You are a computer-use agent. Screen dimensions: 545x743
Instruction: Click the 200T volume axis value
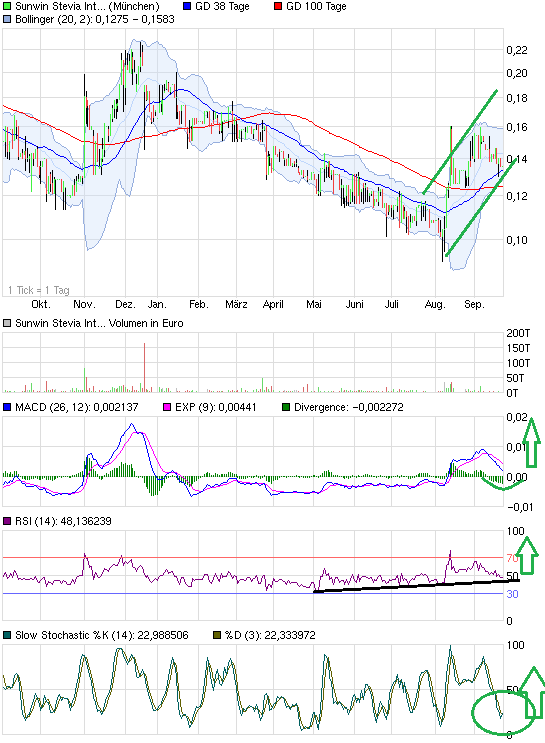pos(518,333)
